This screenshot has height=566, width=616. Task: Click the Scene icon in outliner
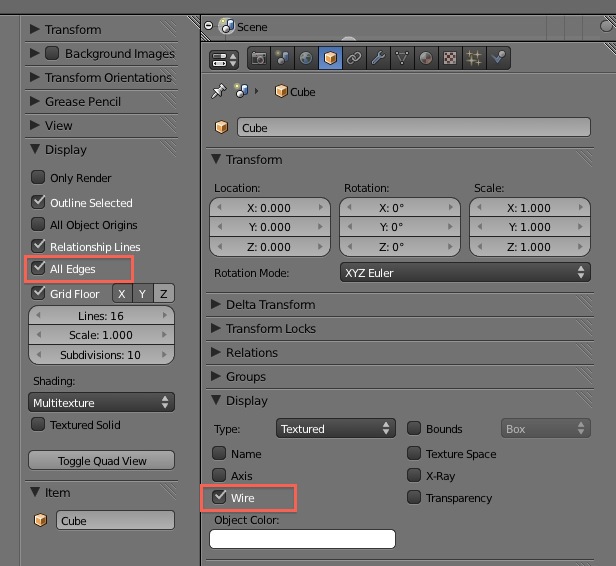pos(227,26)
